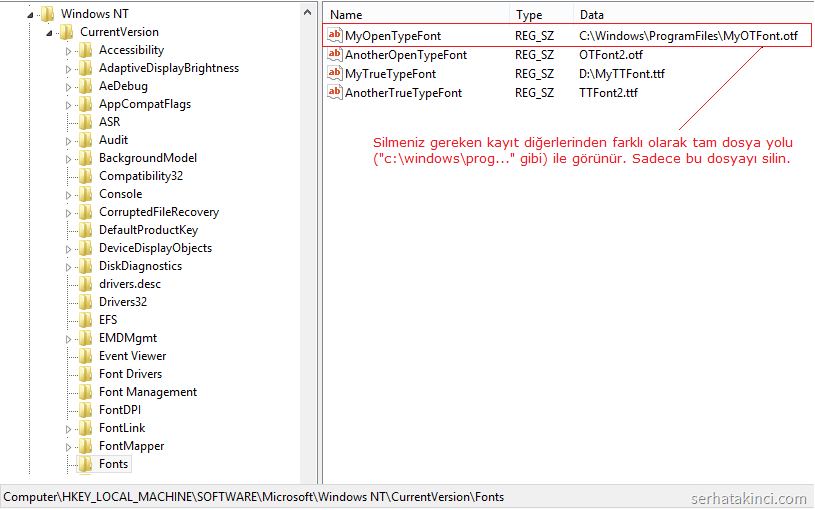Viewport: 815px width, 510px height.
Task: Expand the DiskDiagnostics key
Action: click(68, 267)
